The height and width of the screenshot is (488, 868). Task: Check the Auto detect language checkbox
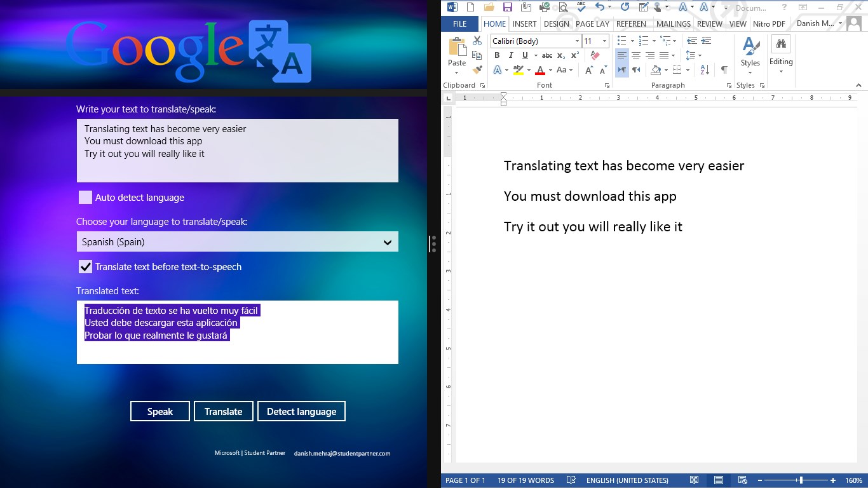point(85,198)
